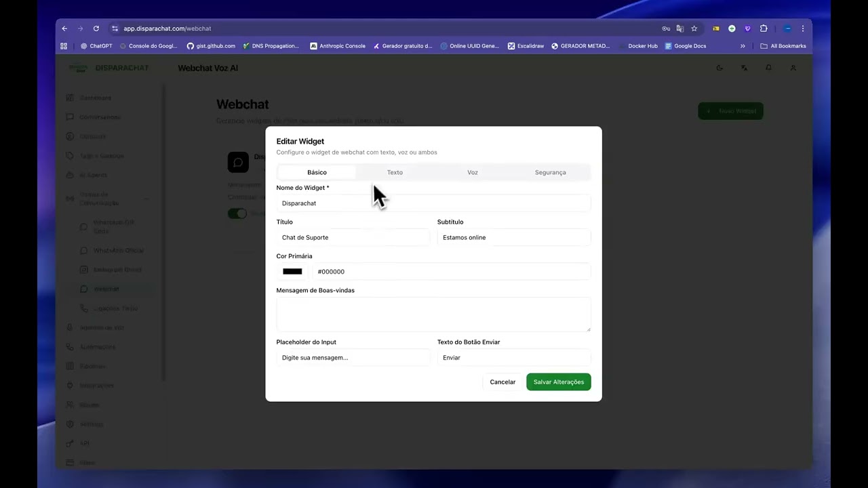The height and width of the screenshot is (488, 868).
Task: Click the Placeholder do Input field
Action: pos(353,357)
